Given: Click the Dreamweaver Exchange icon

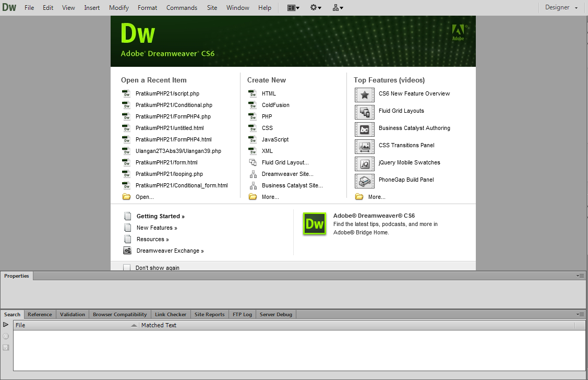Looking at the screenshot, I should point(127,251).
